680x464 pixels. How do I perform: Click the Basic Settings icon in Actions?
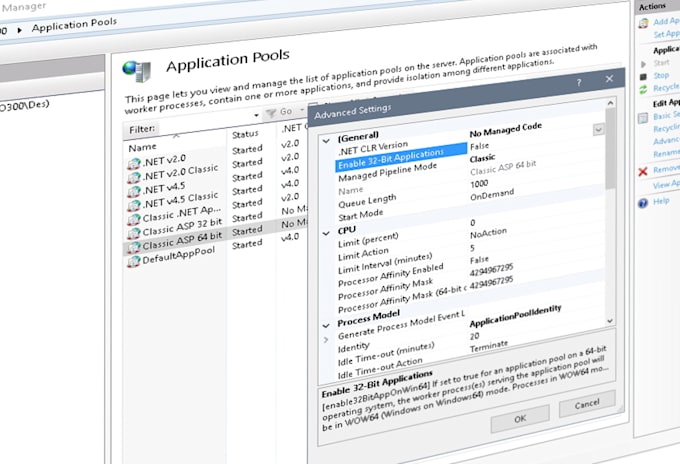click(x=643, y=118)
